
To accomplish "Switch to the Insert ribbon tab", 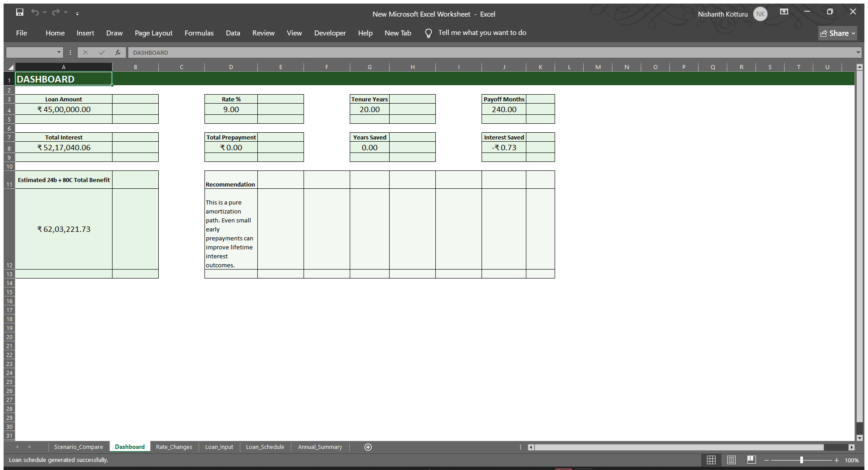I will tap(85, 33).
